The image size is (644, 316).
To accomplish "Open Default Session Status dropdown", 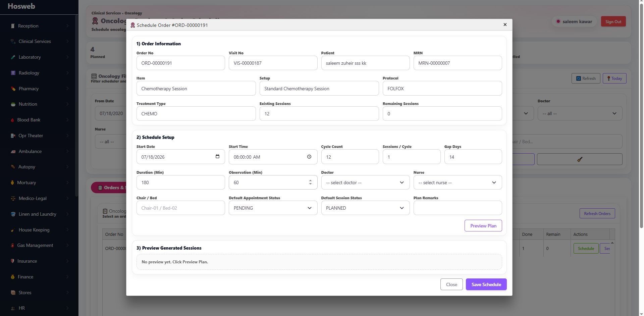I will pyautogui.click(x=365, y=208).
